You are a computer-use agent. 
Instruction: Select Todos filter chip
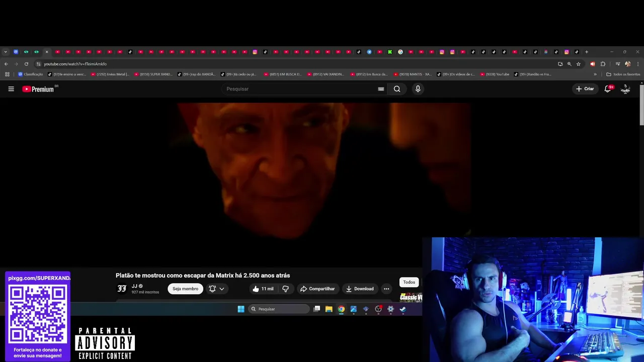[409, 283]
